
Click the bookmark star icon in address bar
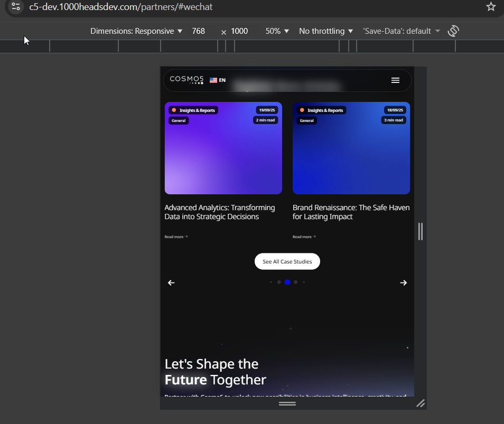pos(490,6)
